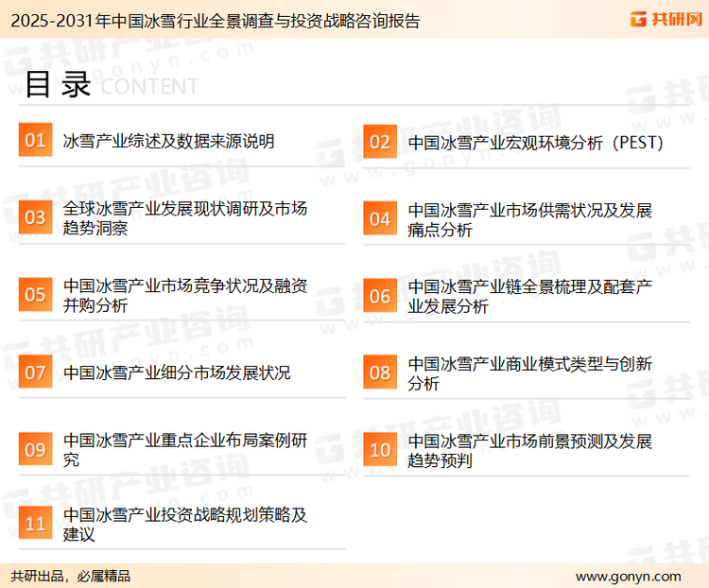The width and height of the screenshot is (709, 588).
Task: Select the orange 10 chapter number box
Action: [x=380, y=450]
